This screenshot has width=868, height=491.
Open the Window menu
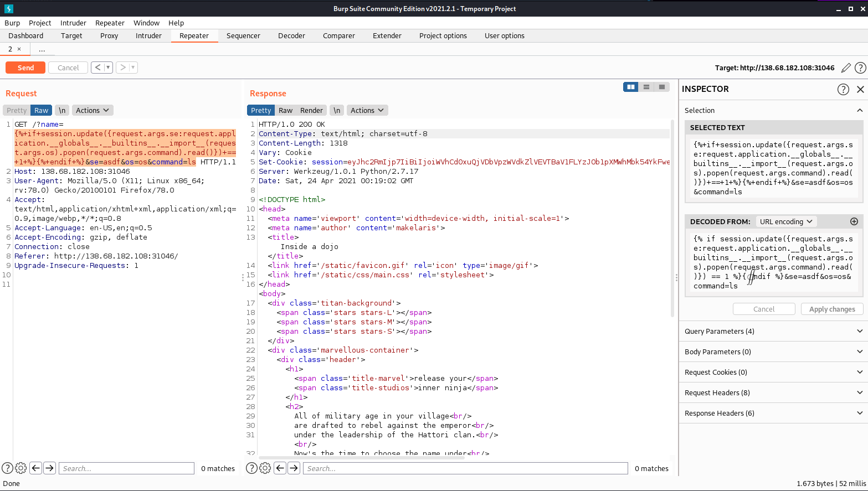146,23
